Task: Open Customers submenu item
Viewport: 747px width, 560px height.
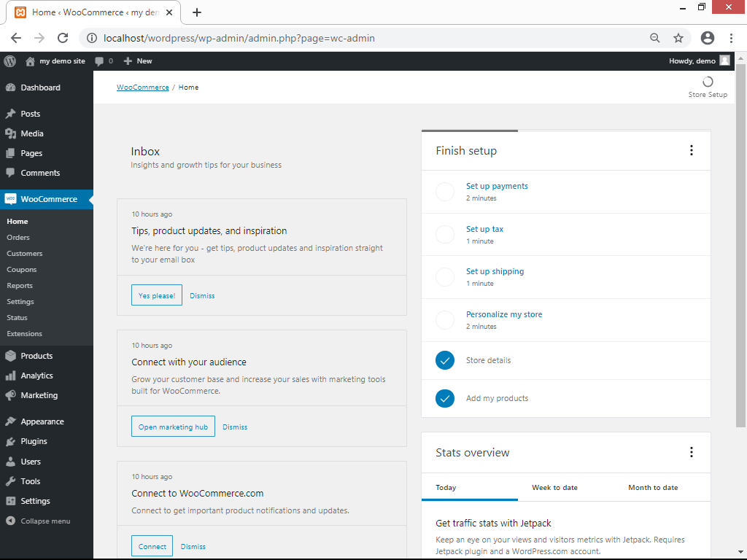Action: 25,253
